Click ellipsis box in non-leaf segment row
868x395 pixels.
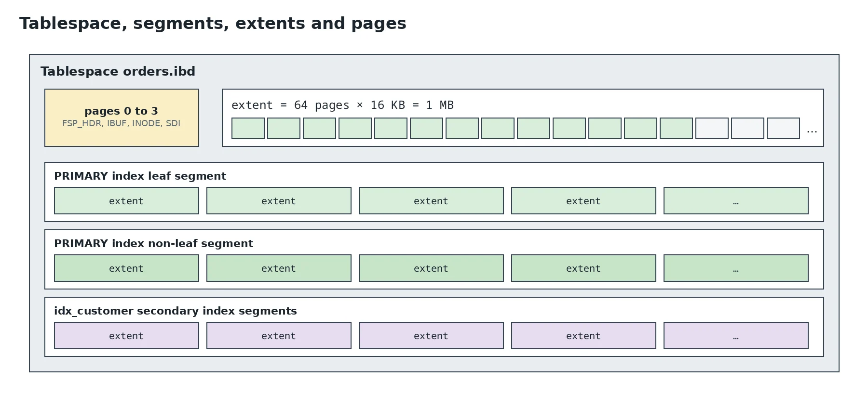click(736, 268)
